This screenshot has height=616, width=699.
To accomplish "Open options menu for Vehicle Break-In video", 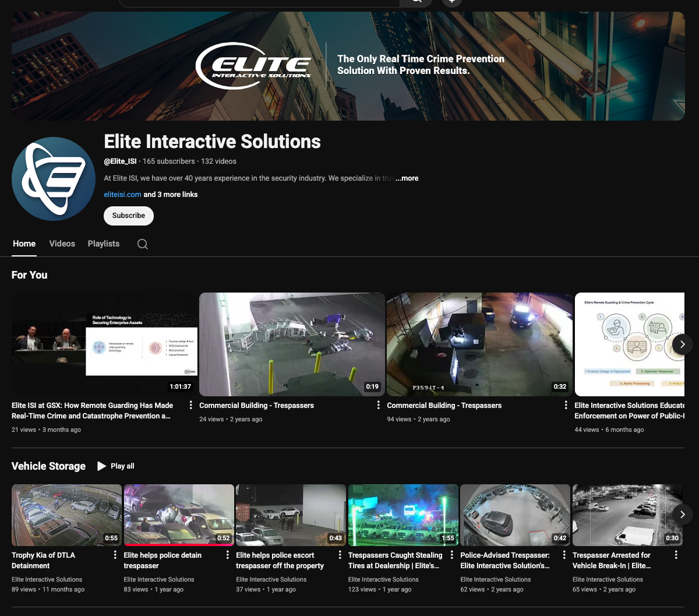I will [676, 555].
